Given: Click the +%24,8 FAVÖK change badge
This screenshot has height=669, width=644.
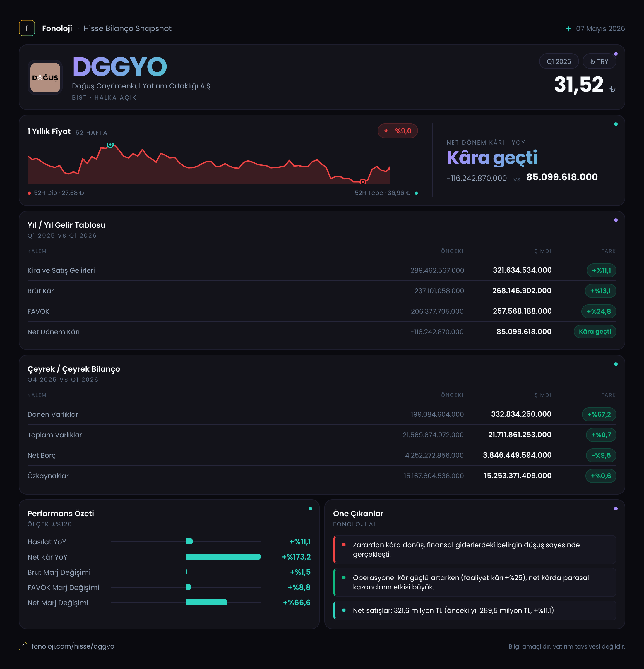Looking at the screenshot, I should pyautogui.click(x=599, y=311).
